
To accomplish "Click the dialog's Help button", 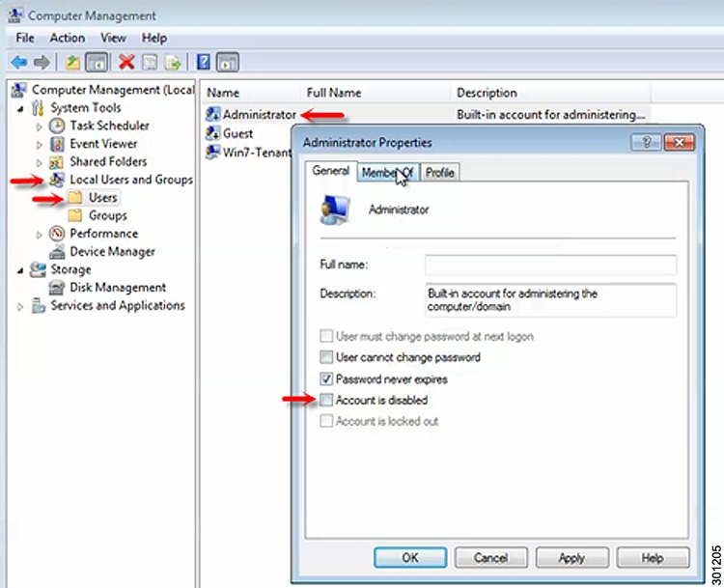I will (x=653, y=558).
